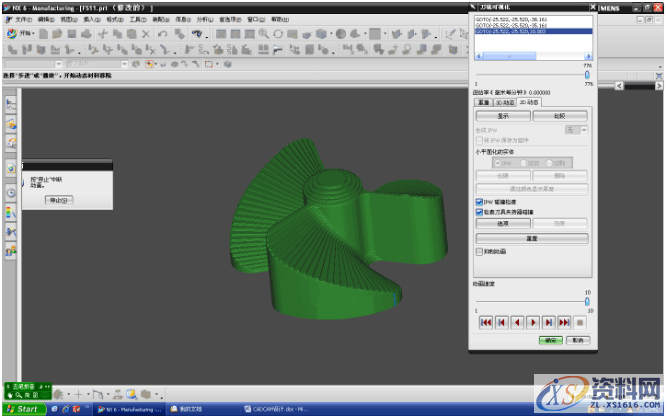Open the 文件 File menu

[20, 19]
